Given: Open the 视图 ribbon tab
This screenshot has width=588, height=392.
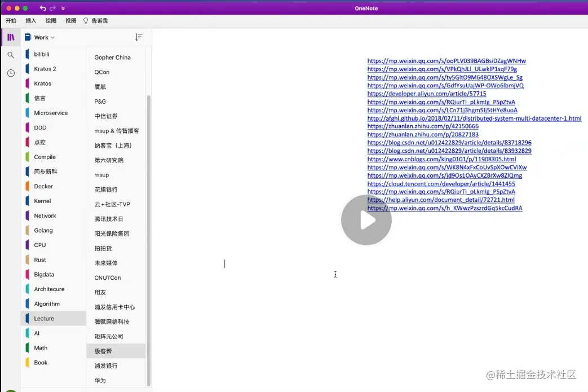Looking at the screenshot, I should (x=71, y=21).
